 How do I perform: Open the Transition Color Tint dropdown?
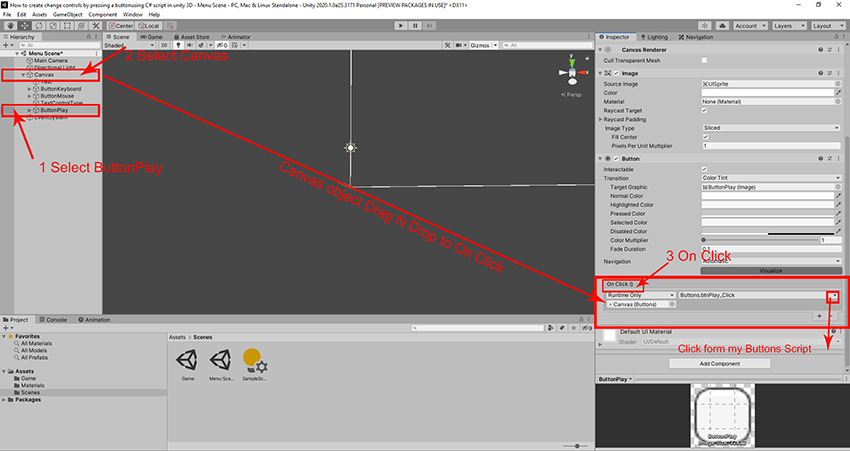click(771, 178)
